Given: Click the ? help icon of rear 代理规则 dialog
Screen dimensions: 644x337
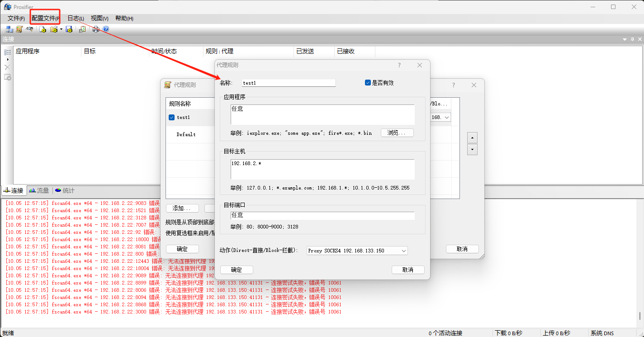Looking at the screenshot, I should pos(454,85).
